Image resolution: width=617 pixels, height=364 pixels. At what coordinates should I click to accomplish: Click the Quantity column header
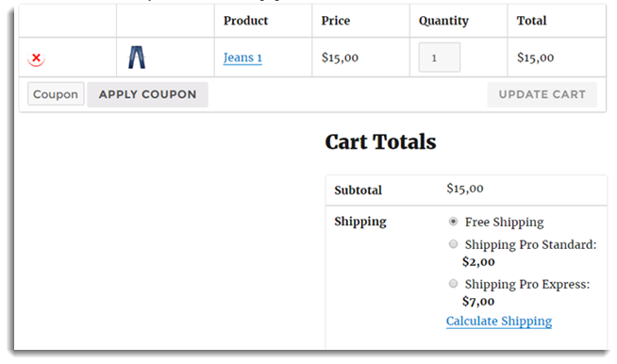[443, 21]
